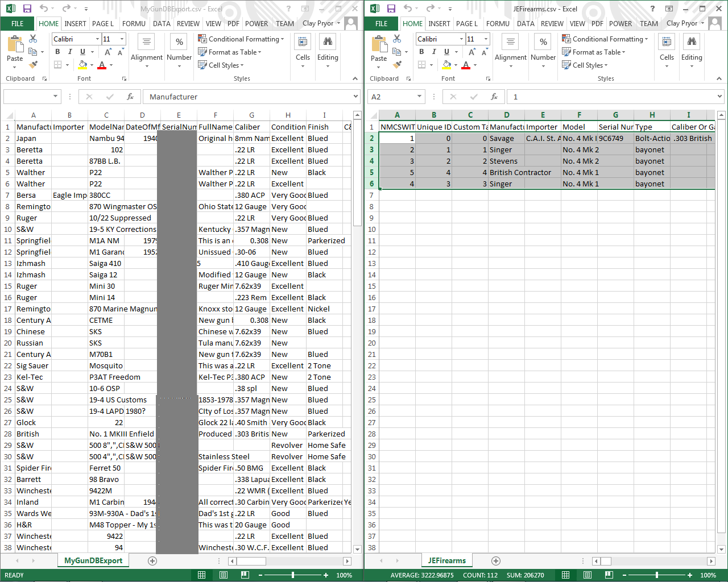Open the font size dropdown in JEFirearms
Viewport: 728px width, 582px height.
[x=485, y=39]
